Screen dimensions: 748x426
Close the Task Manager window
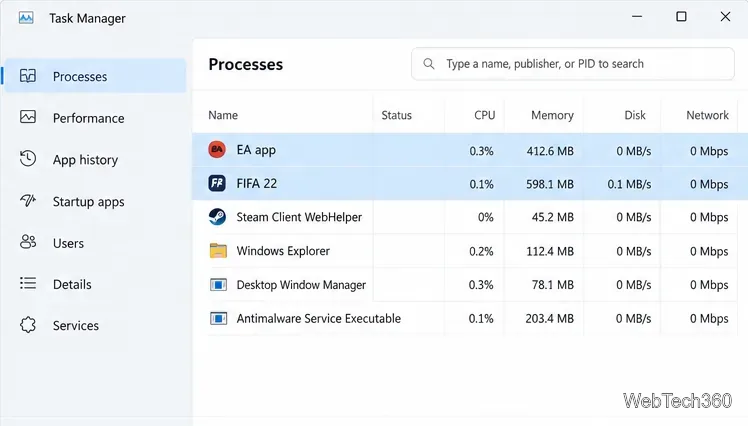pos(725,17)
